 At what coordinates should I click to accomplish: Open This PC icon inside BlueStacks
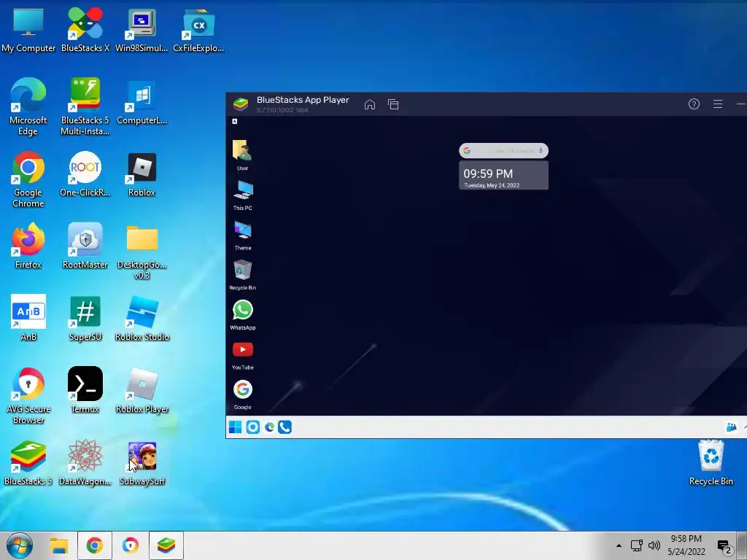(242, 195)
